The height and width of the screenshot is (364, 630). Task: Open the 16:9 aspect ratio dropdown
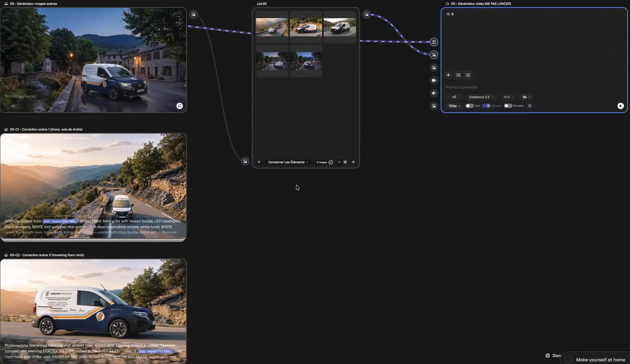508,97
